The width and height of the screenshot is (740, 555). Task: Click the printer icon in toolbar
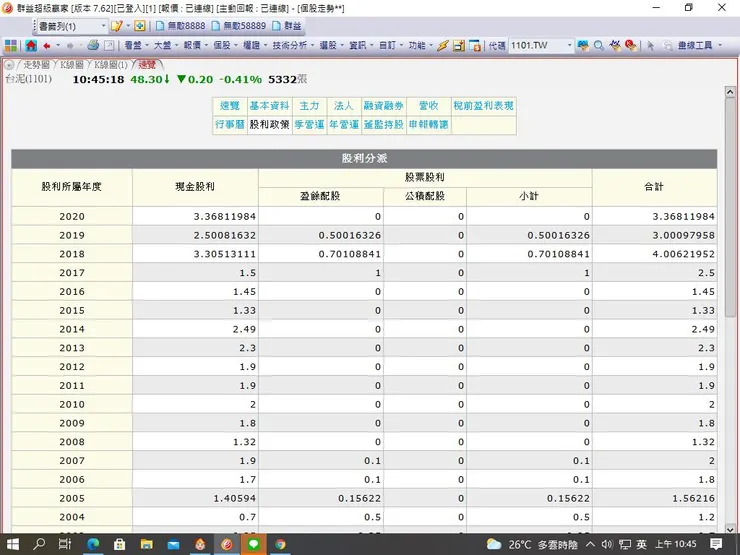point(93,45)
